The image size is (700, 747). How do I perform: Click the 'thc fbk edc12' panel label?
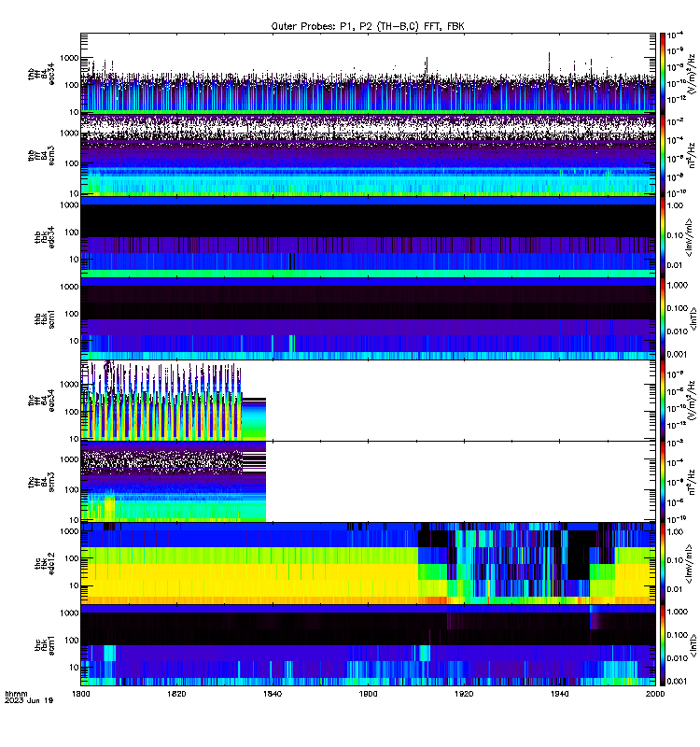pyautogui.click(x=44, y=564)
